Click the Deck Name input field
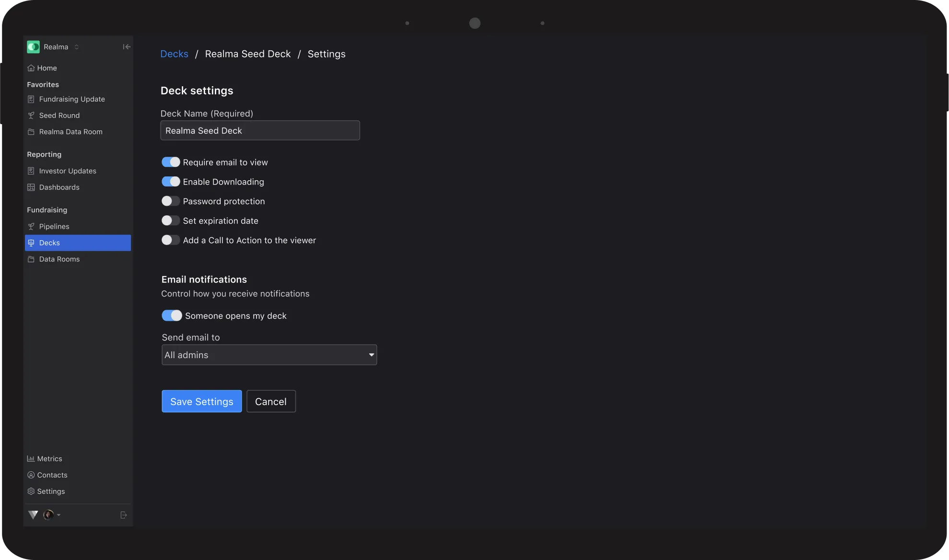 click(260, 131)
